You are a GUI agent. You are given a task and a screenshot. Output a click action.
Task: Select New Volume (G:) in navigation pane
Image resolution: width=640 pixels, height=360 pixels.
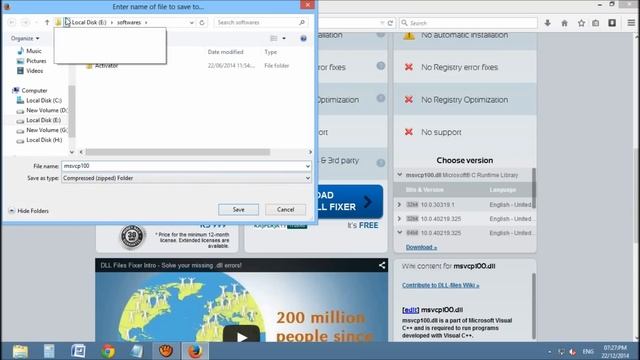click(x=47, y=130)
